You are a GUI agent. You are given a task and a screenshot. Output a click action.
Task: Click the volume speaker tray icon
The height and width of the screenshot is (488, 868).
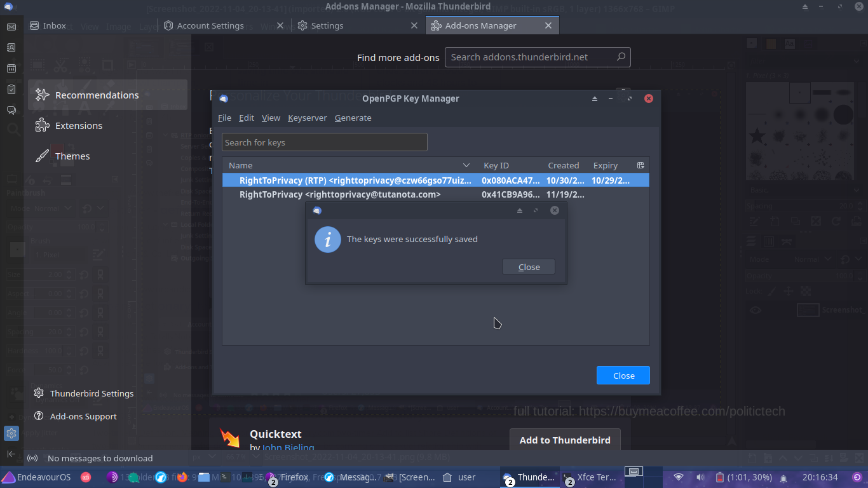pyautogui.click(x=700, y=477)
